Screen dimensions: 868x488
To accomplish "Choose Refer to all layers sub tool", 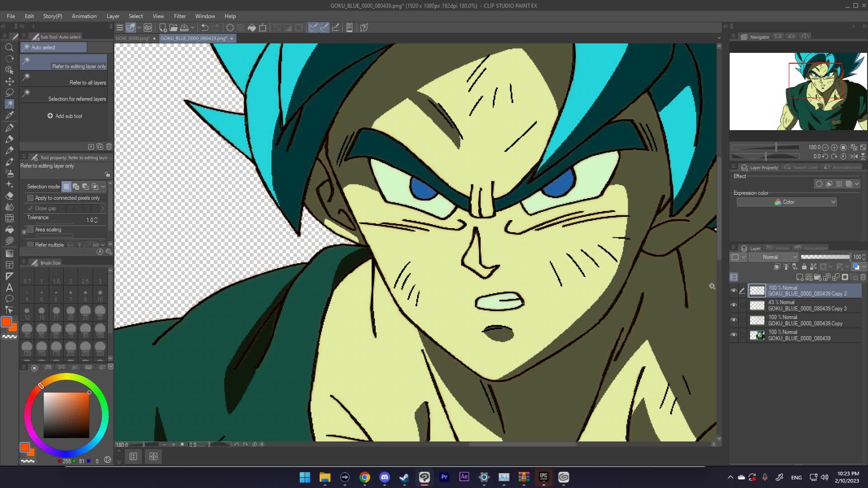I will 64,78.
